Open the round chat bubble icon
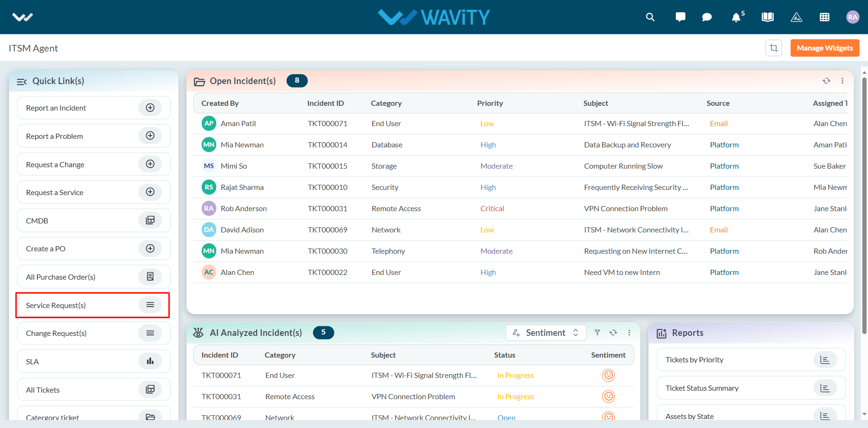868x428 pixels. 707,17
